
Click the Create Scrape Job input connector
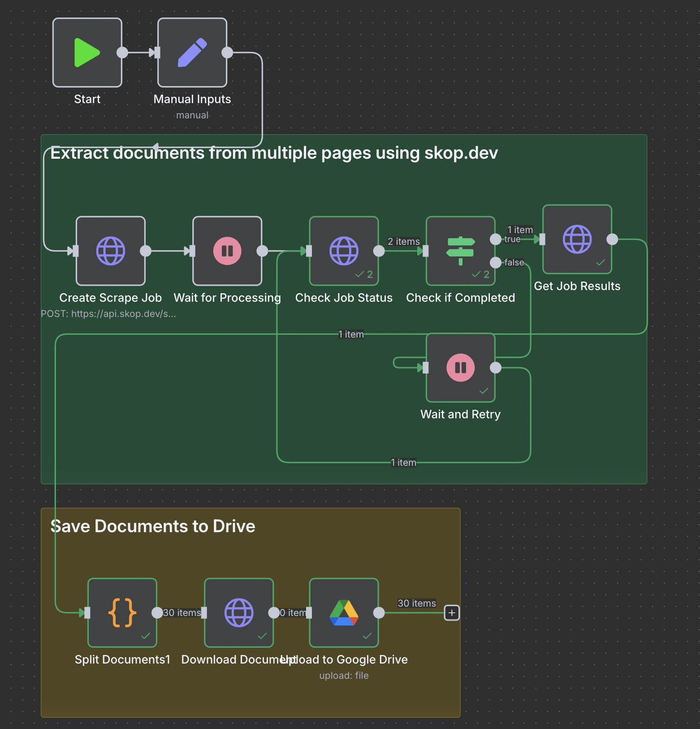click(76, 251)
